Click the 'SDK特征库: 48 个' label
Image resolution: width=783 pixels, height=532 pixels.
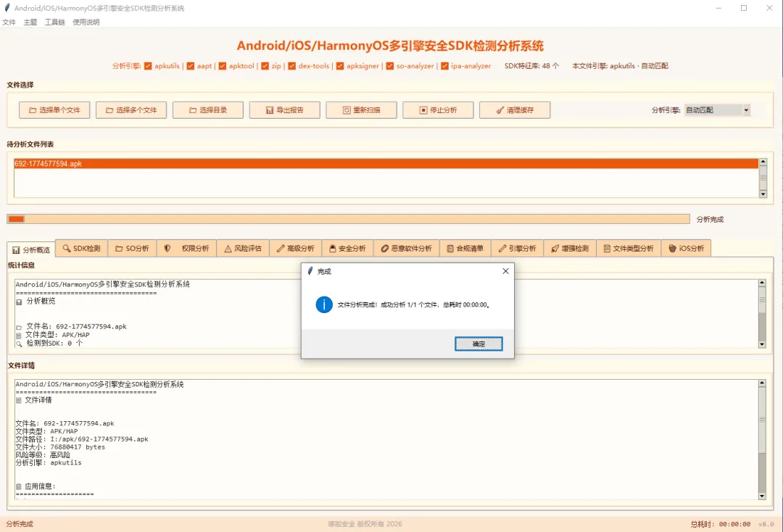[532, 66]
